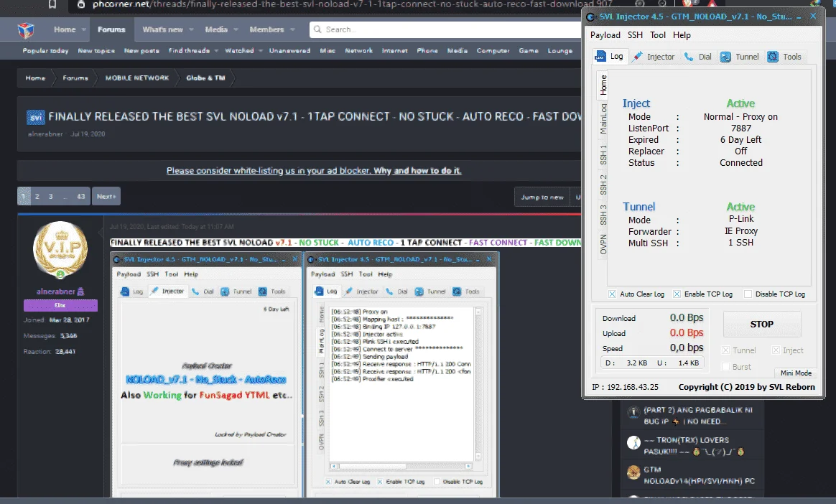Toggle the Inject checkbox below STOP
Image resolution: width=836 pixels, height=504 pixels.
[776, 350]
